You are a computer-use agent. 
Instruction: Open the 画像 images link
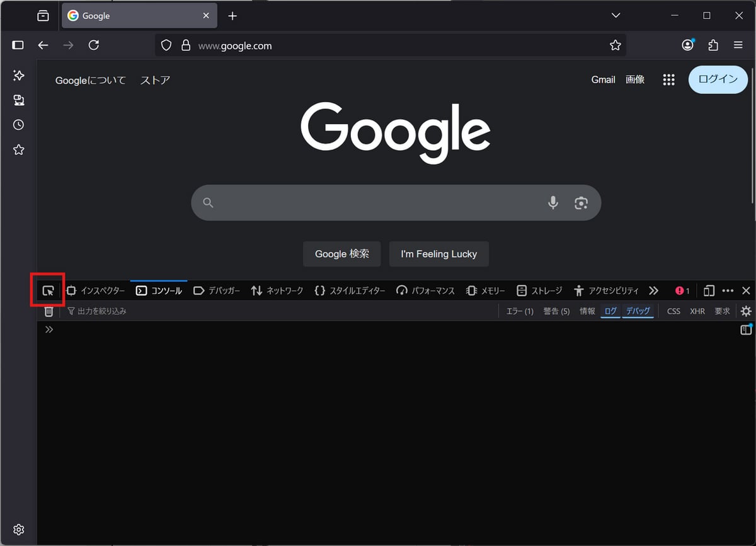(635, 79)
